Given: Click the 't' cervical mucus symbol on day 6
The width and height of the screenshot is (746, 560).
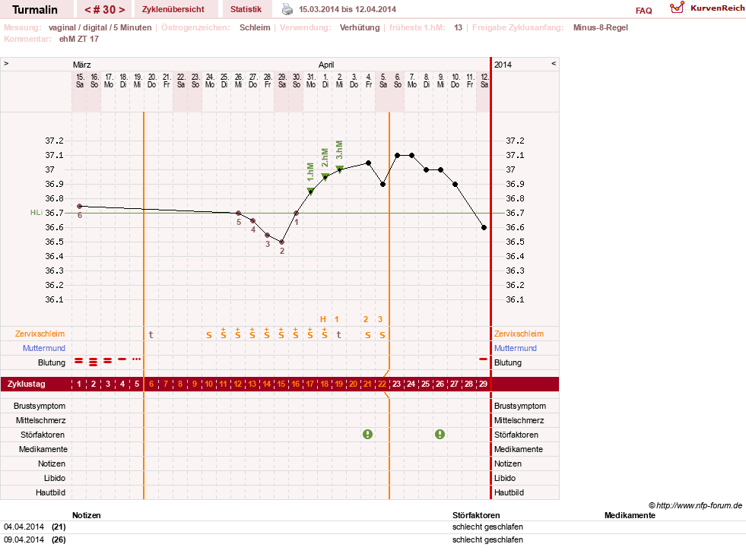Looking at the screenshot, I should [x=151, y=334].
